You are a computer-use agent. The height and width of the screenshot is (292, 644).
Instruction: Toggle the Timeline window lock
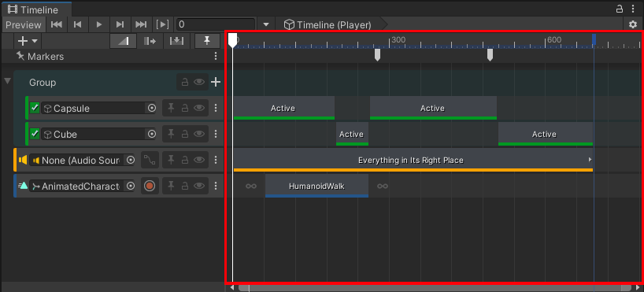pyautogui.click(x=620, y=9)
